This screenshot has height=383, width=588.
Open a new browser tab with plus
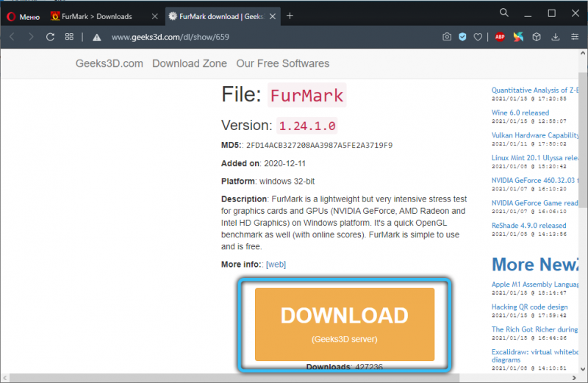click(290, 16)
